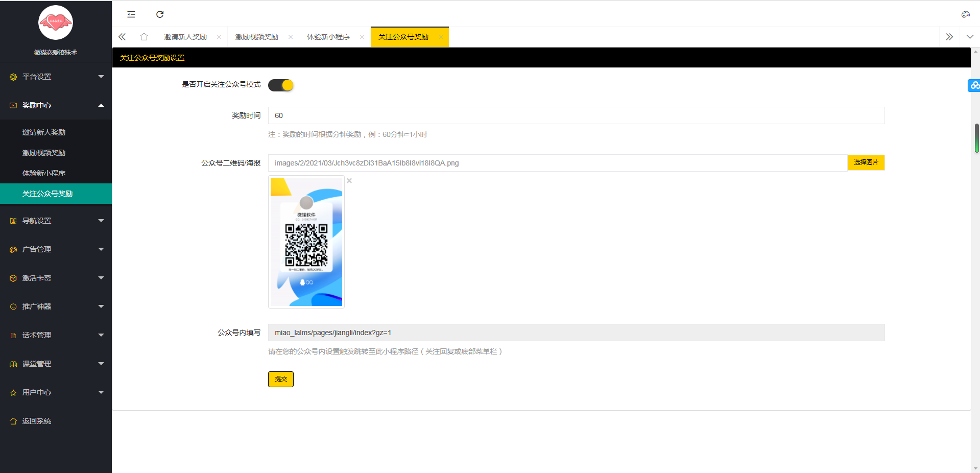The width and height of the screenshot is (980, 473).
Task: Expand the 课堂管理 menu arrow
Action: pyautogui.click(x=101, y=364)
